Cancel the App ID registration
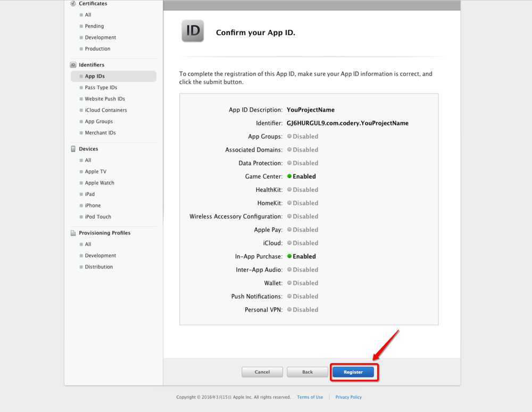Image resolution: width=532 pixels, height=412 pixels. point(262,372)
